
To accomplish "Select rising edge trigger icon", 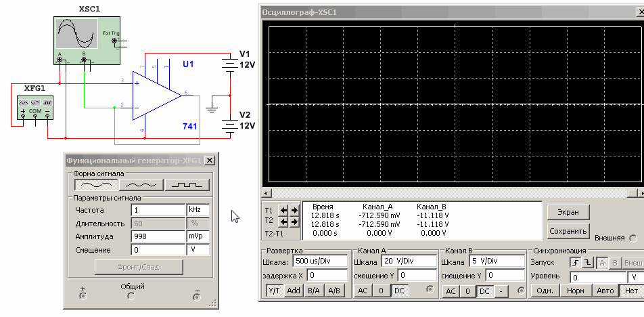I will click(576, 262).
